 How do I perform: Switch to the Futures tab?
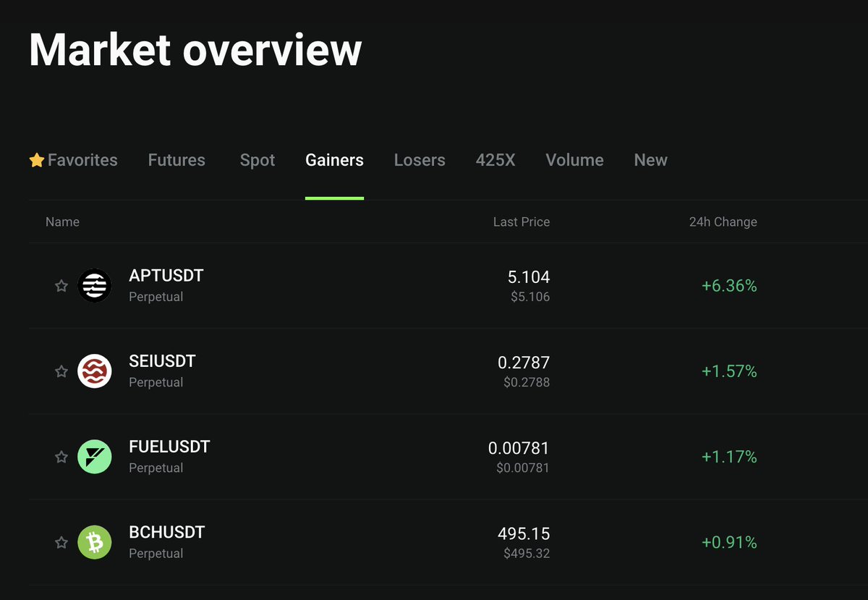[176, 160]
